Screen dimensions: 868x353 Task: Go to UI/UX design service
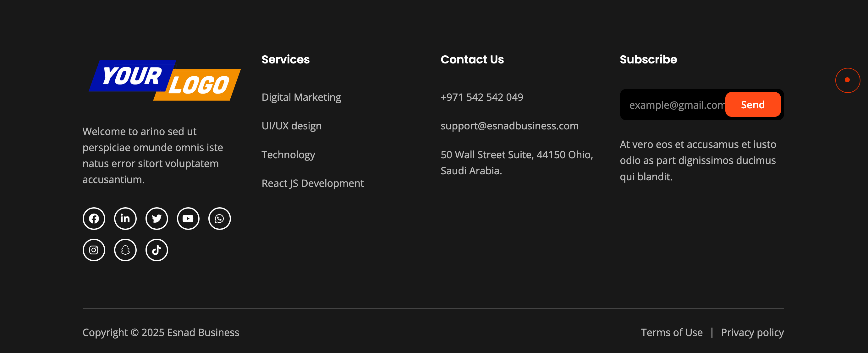pos(291,126)
